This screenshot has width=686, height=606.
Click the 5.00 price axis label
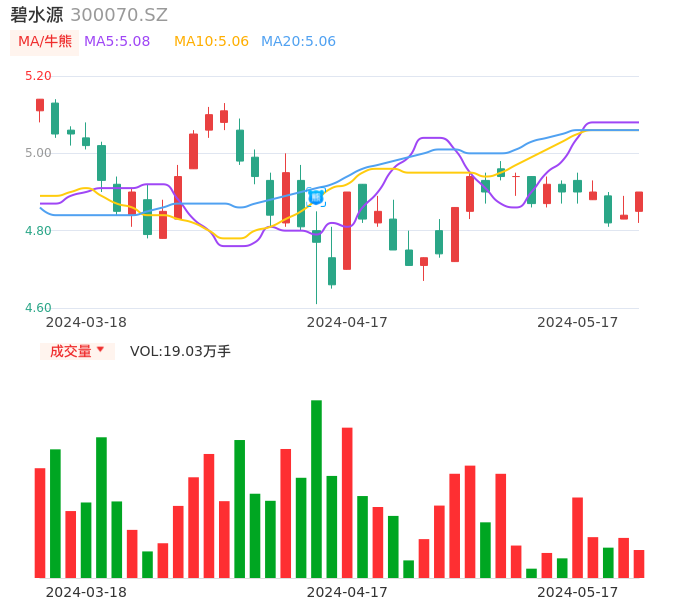point(38,153)
